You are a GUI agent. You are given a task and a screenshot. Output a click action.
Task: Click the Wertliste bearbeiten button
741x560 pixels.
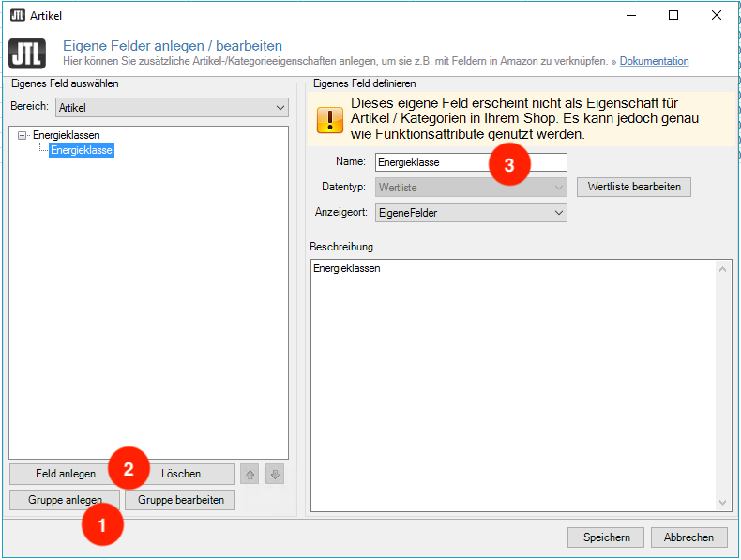pyautogui.click(x=634, y=187)
